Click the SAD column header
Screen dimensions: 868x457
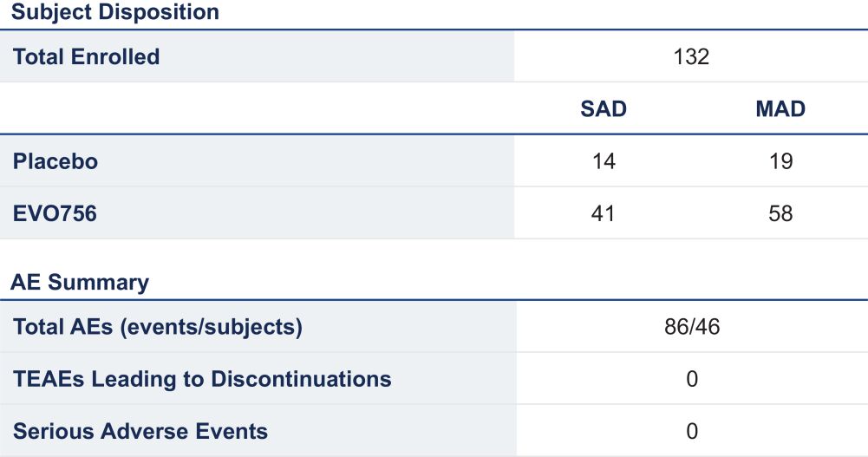604,109
